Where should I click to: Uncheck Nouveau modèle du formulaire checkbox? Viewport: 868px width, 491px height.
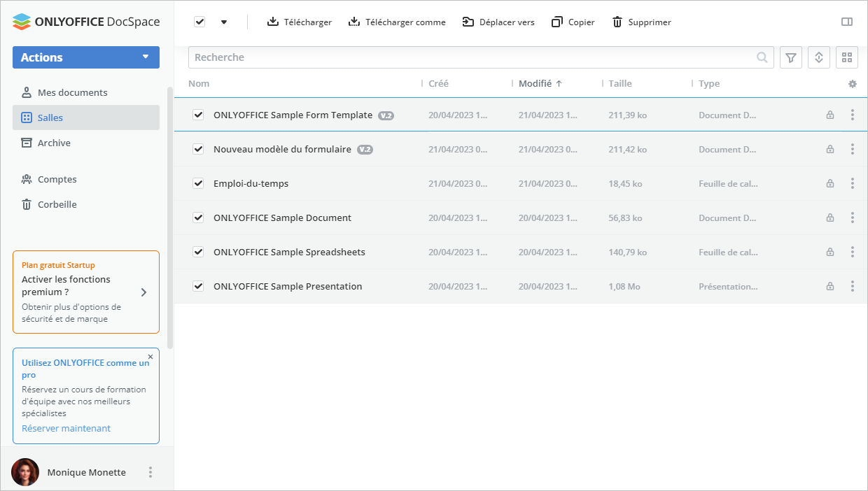click(x=198, y=149)
